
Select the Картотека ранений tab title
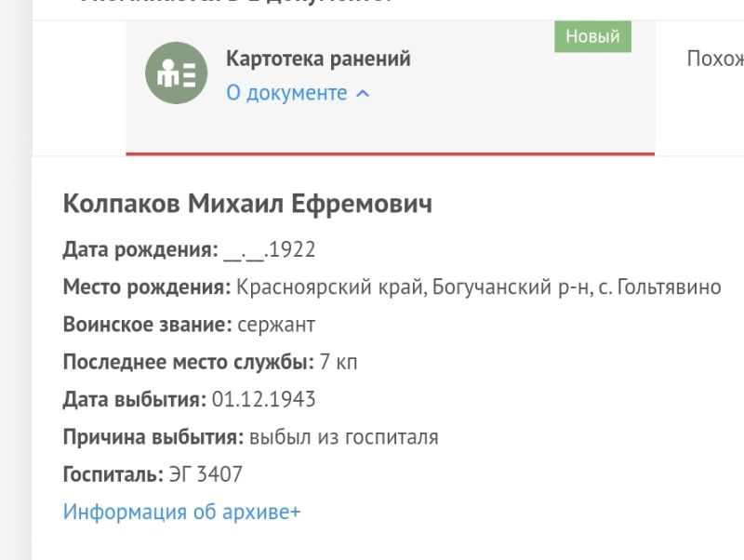[318, 59]
